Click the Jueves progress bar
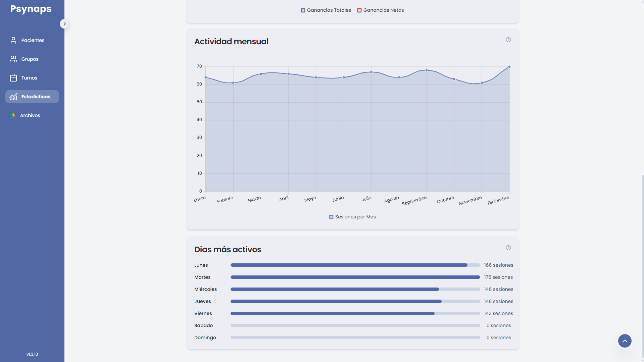This screenshot has height=362, width=644. tap(355, 301)
